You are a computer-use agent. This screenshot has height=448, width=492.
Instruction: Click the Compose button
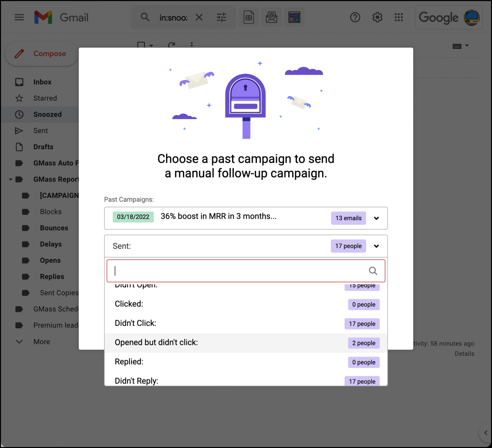tap(41, 54)
